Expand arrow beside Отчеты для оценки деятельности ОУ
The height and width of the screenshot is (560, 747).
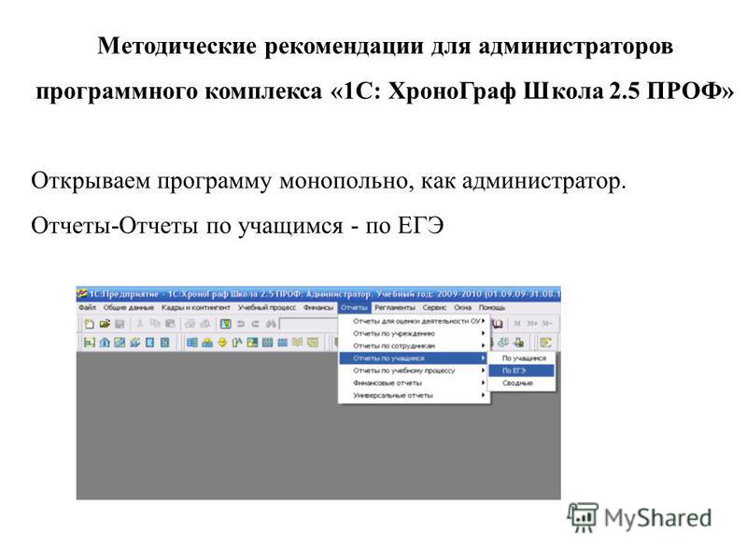click(x=484, y=321)
